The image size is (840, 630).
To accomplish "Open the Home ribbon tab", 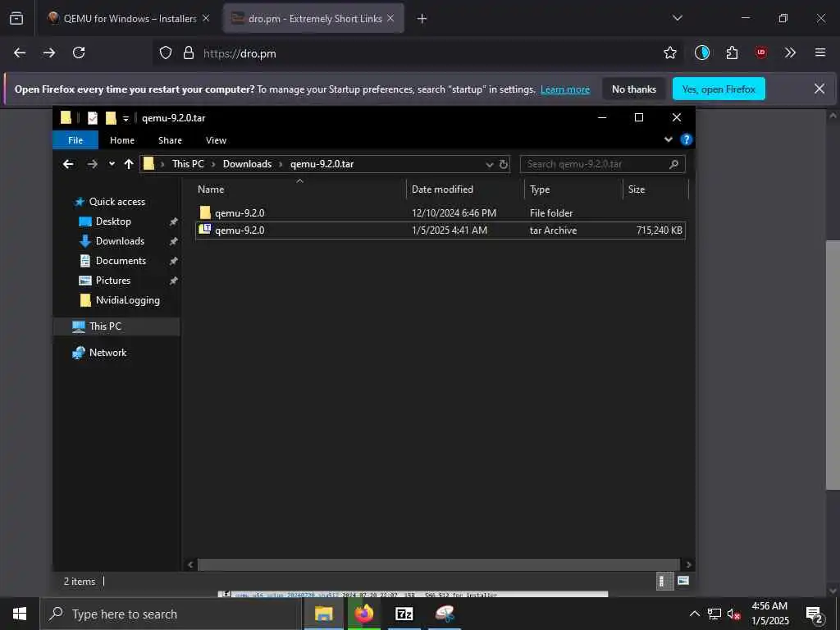I will (122, 140).
